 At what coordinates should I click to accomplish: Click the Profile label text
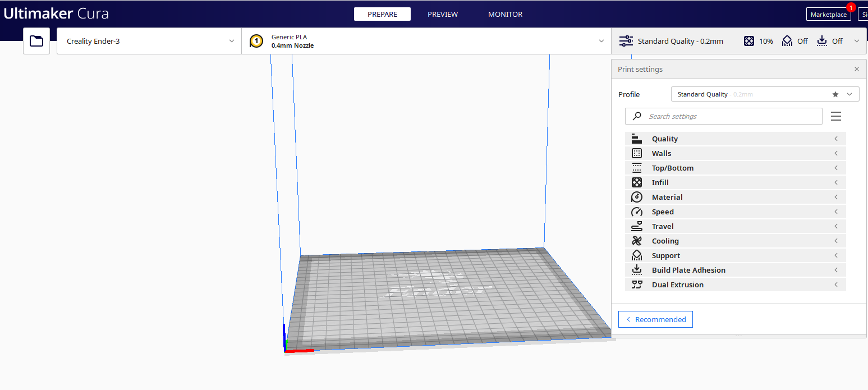click(x=629, y=94)
